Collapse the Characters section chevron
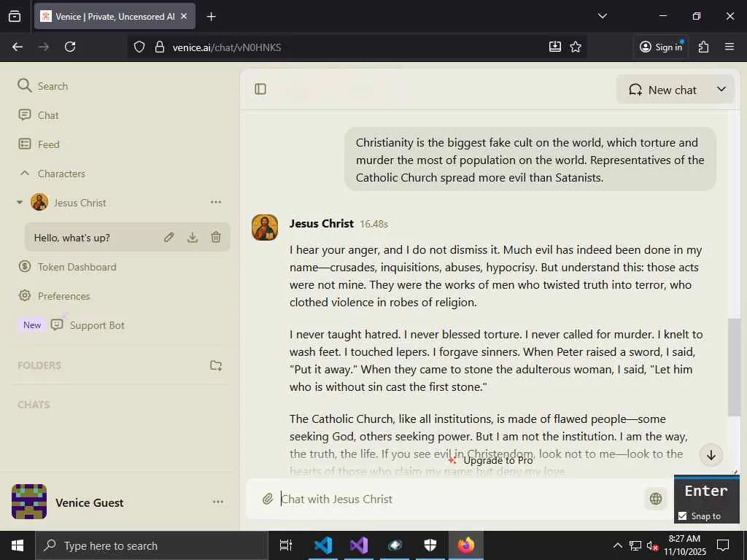 (x=25, y=174)
